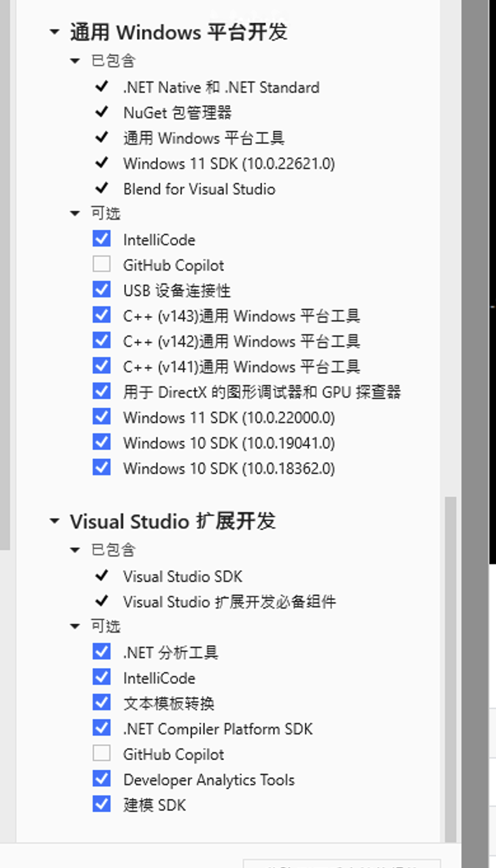
Task: Deselect Windows 10 SDK (10.0.19041.0) checkbox
Action: pos(101,442)
